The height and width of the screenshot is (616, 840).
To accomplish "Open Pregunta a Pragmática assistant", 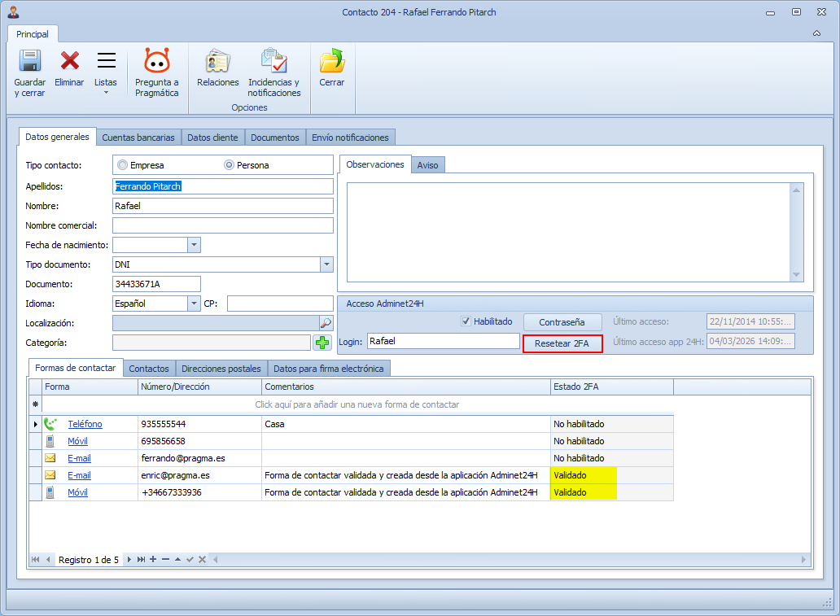I will tap(156, 62).
